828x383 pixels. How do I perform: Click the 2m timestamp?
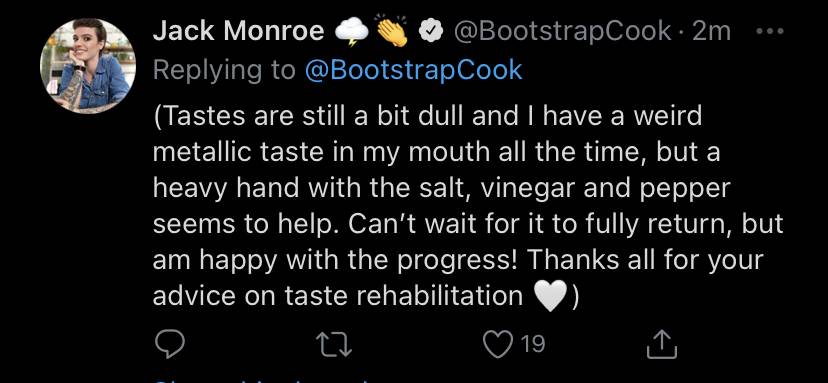[x=711, y=32]
